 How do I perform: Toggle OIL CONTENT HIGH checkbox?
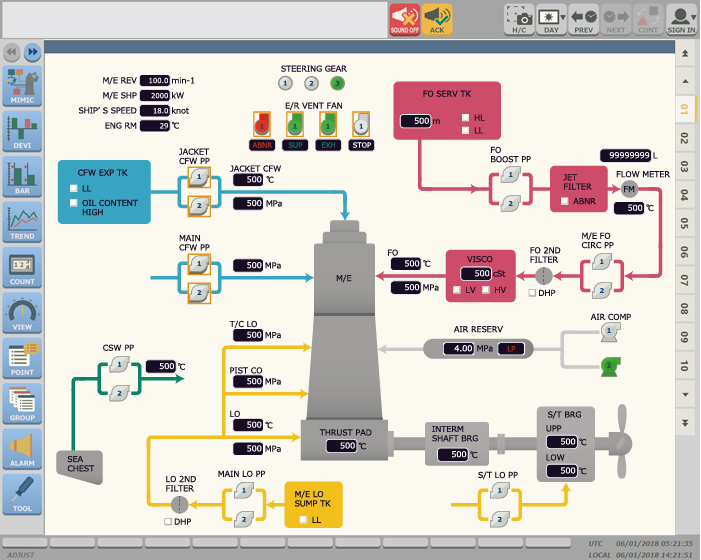tap(74, 203)
